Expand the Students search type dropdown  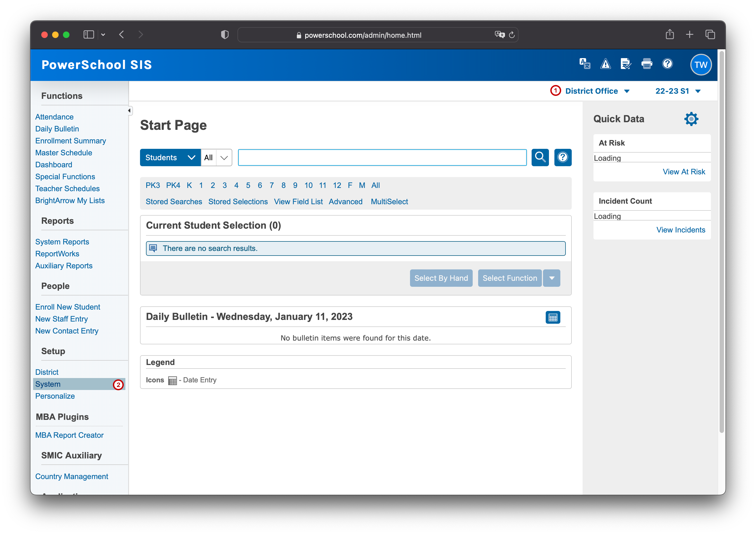(x=170, y=158)
